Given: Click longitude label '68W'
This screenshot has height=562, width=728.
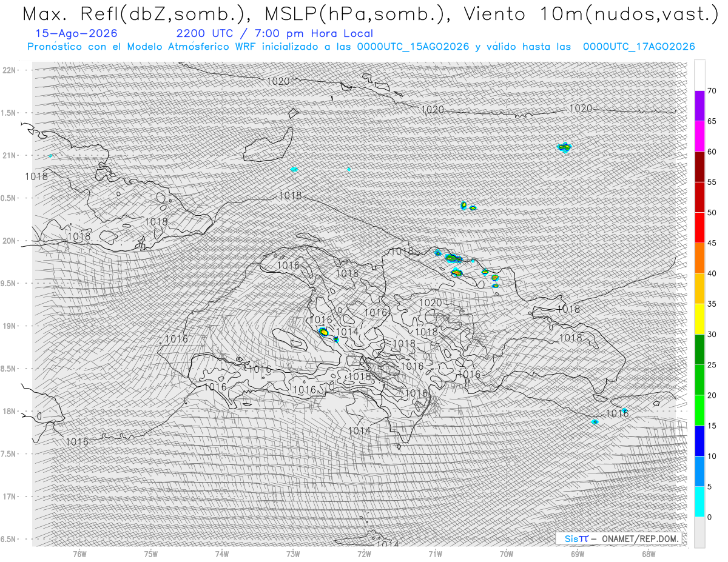Looking at the screenshot, I should click(649, 554).
